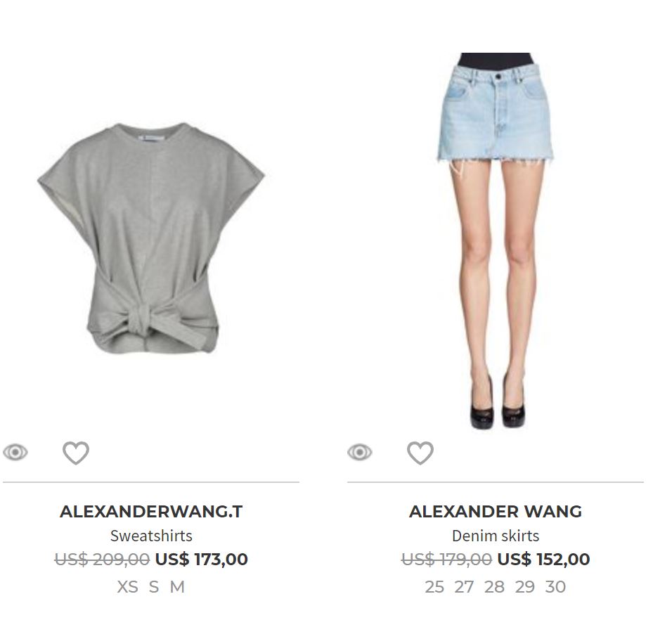Open the denim skirt product image
672x639 pixels.
496,241
